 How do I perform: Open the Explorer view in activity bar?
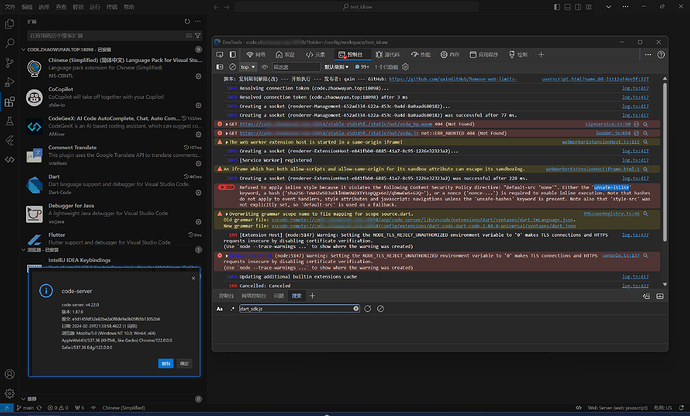pos(9,24)
